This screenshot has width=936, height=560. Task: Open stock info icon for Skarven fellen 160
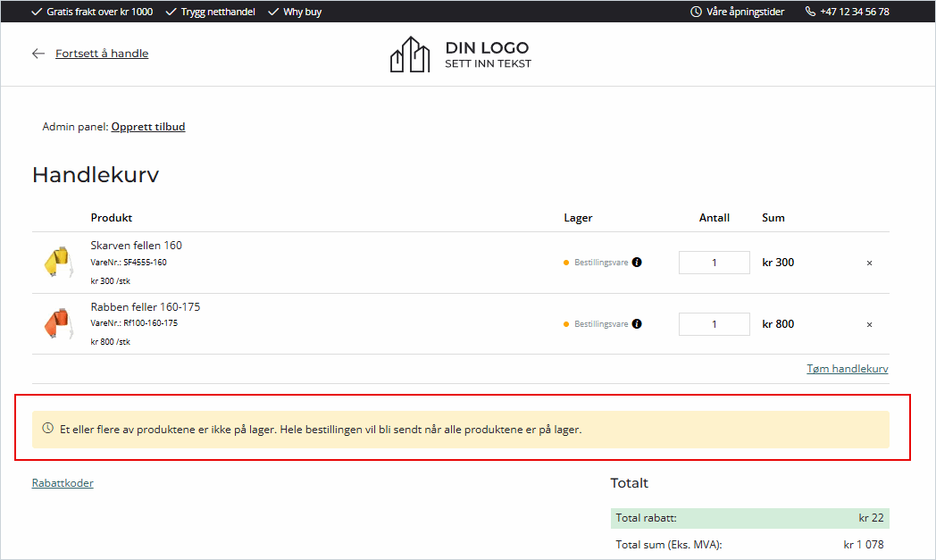[637, 263]
